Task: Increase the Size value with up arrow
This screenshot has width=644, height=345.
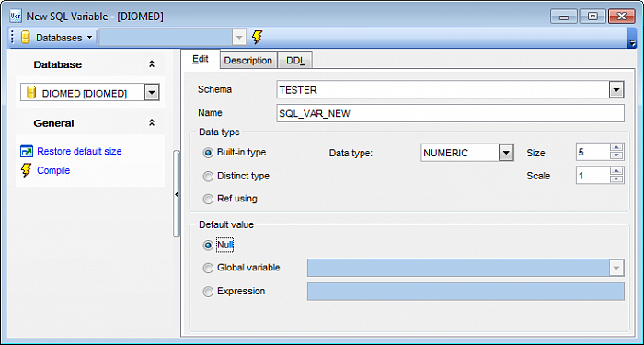Action: (616, 149)
